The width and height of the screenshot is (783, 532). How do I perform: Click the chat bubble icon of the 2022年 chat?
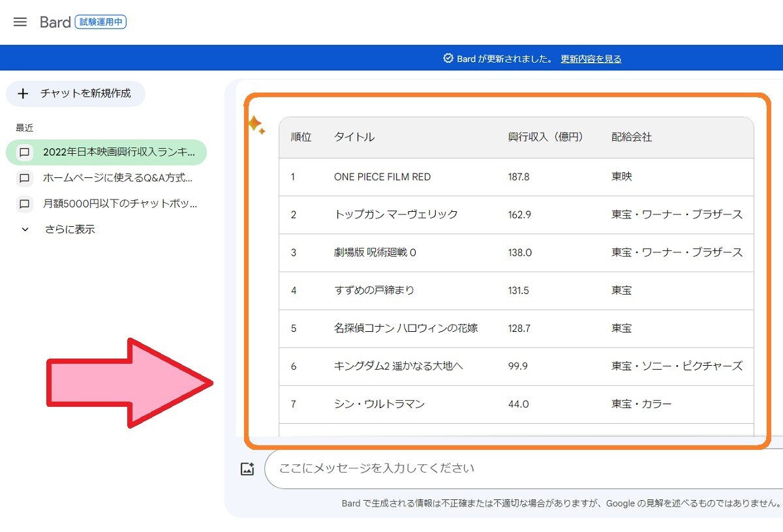coord(24,152)
